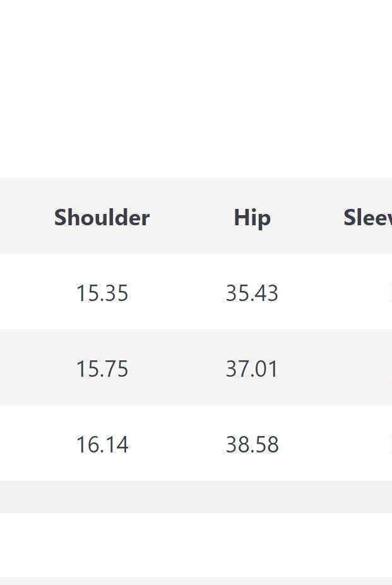Click the white section beneath the gray divider
Viewport: 392px width, 585px height.
click(196, 545)
